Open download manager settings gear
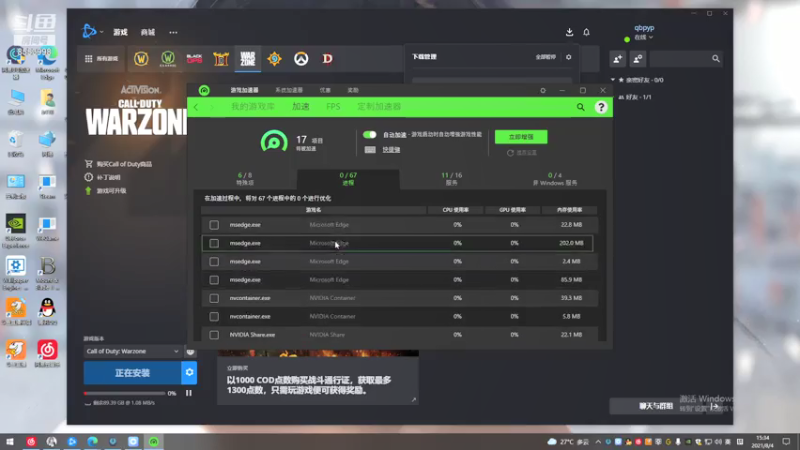This screenshot has height=450, width=800. 569,57
